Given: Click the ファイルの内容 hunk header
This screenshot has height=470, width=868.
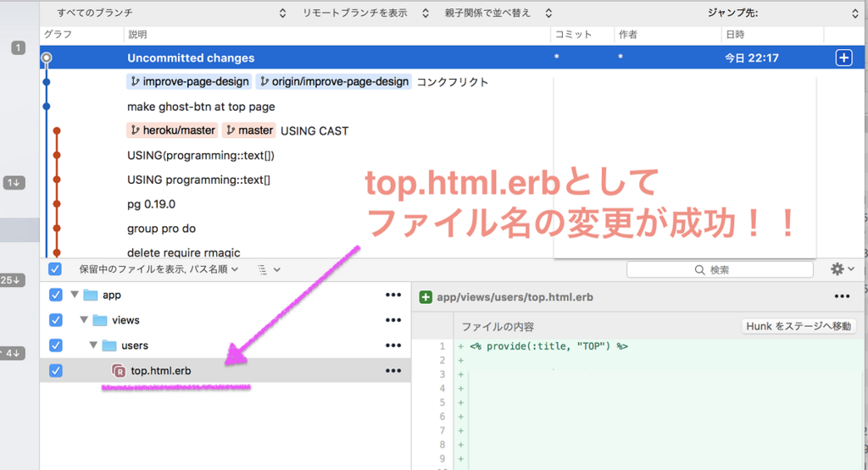Looking at the screenshot, I should point(497,327).
